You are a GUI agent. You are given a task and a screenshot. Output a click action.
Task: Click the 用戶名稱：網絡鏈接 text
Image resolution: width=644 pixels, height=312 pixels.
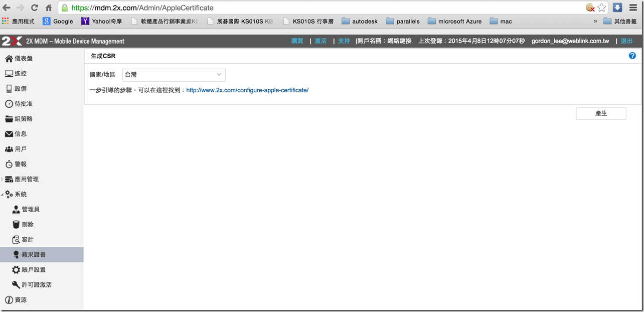(x=384, y=41)
